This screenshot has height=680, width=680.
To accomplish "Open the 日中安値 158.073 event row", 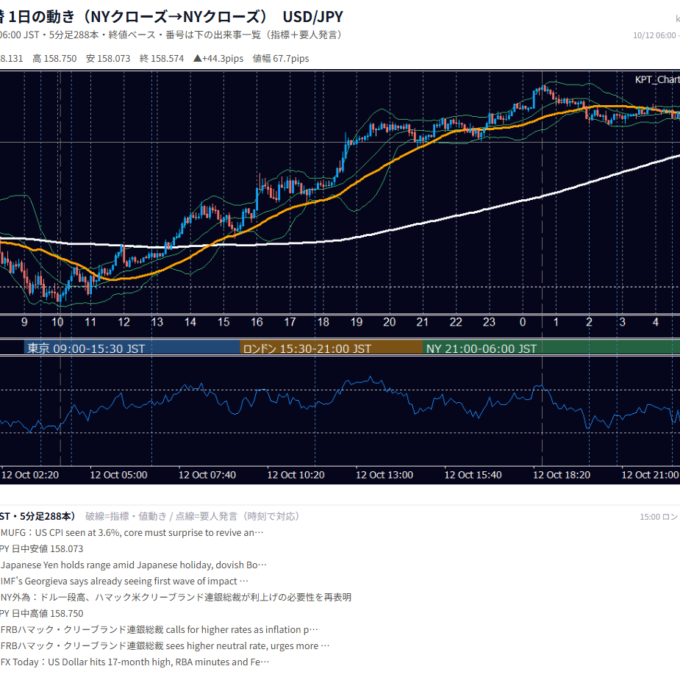I will pyautogui.click(x=42, y=549).
